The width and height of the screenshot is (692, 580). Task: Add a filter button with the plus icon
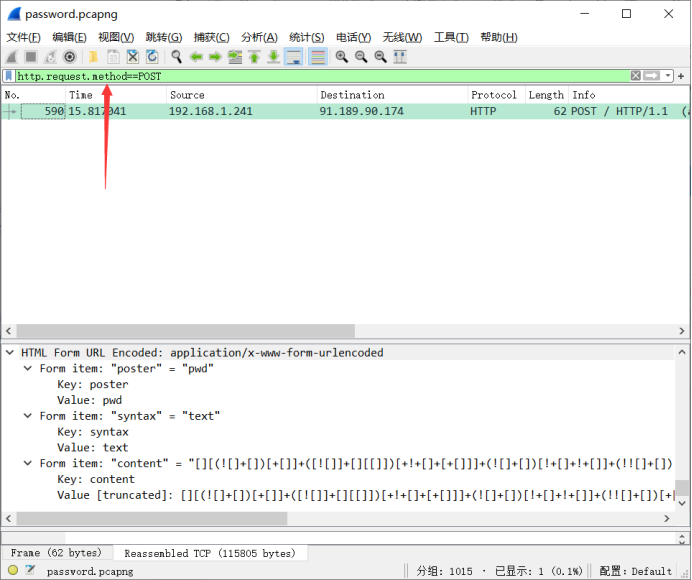681,76
